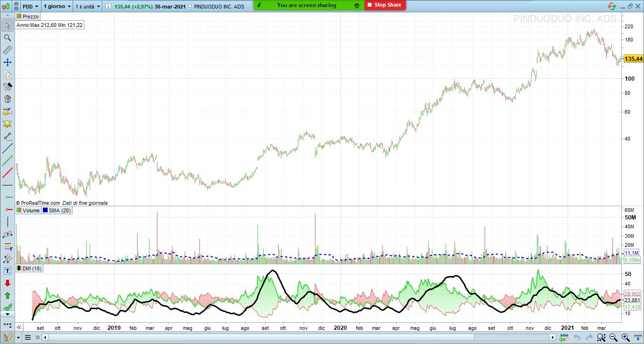This screenshot has height=344, width=644.
Task: Select the dotted segment line tool
Action: tap(8, 136)
